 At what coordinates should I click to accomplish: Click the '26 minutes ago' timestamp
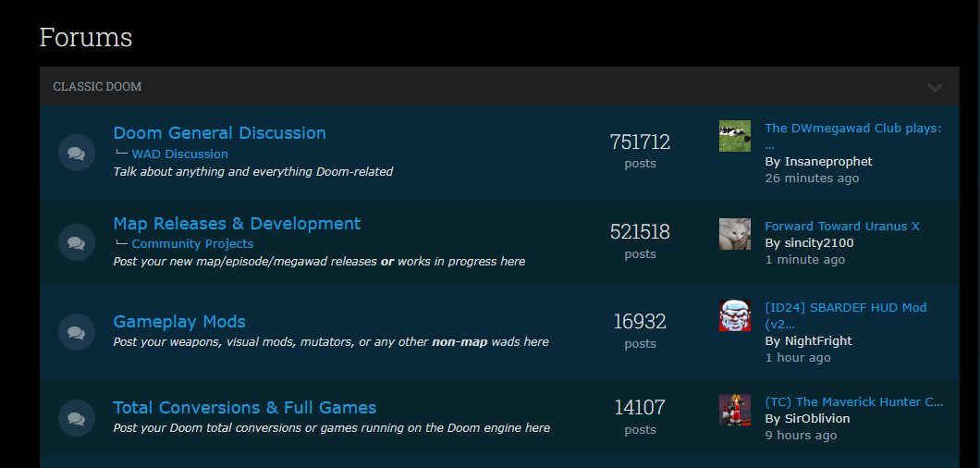812,179
